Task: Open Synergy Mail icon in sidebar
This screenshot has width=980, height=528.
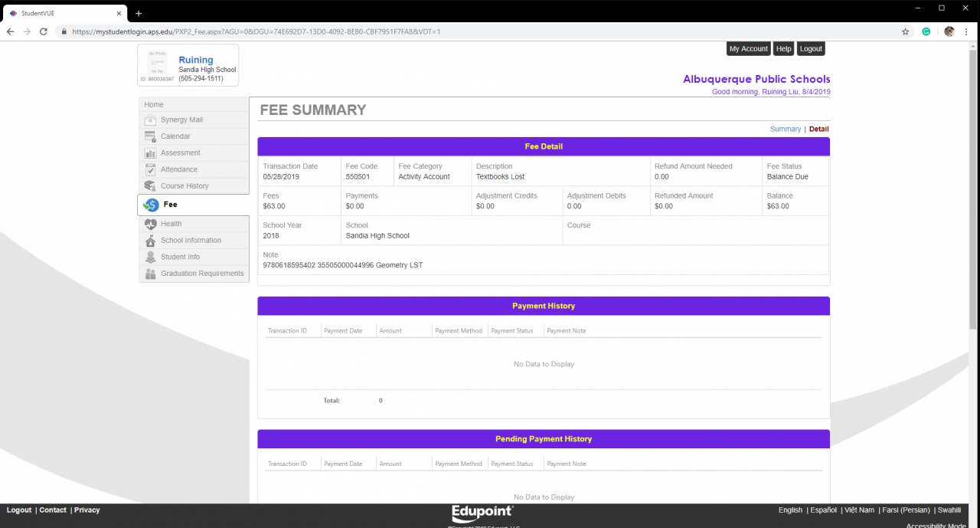Action: pos(150,120)
